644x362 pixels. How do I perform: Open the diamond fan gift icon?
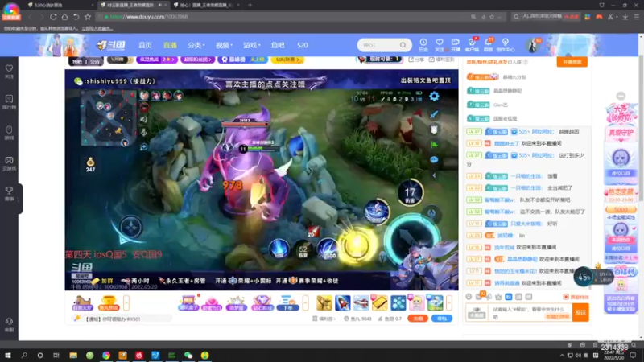262,303
